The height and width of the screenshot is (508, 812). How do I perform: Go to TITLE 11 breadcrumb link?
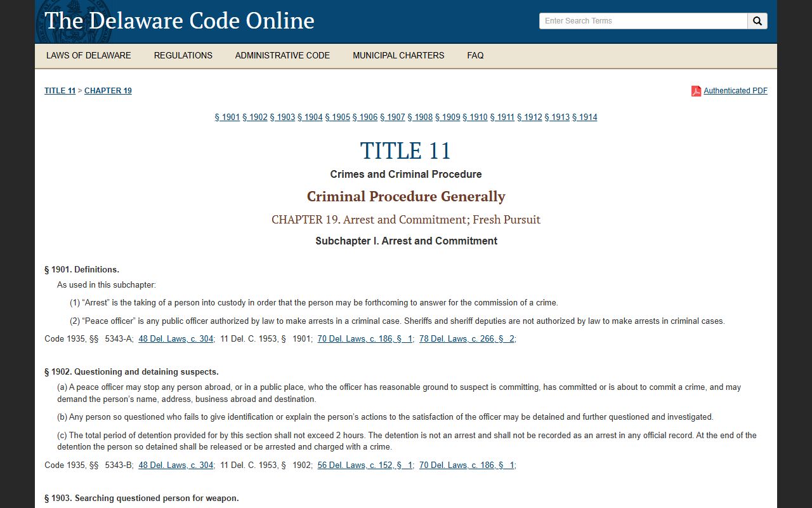tap(60, 91)
